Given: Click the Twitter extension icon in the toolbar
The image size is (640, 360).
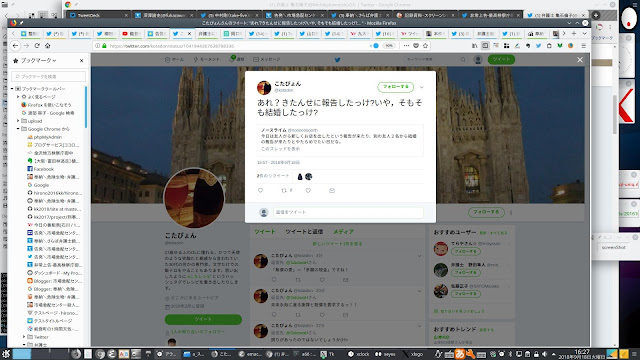Looking at the screenshot, I should [538, 46].
